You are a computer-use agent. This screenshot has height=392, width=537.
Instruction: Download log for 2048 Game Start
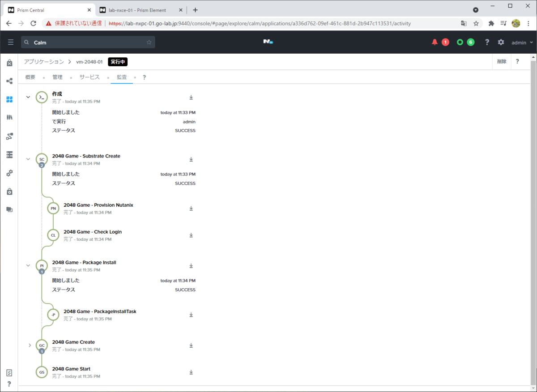191,372
